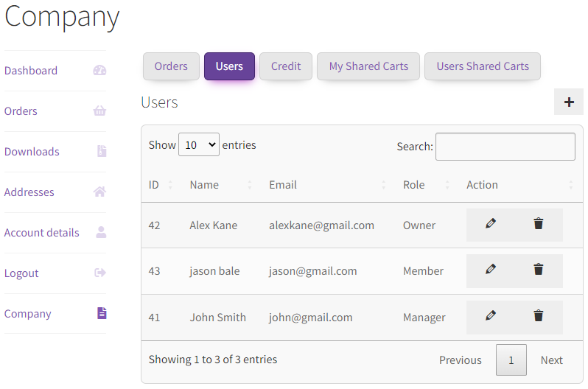The width and height of the screenshot is (588, 389).
Task: Open Company link in sidebar
Action: (28, 314)
